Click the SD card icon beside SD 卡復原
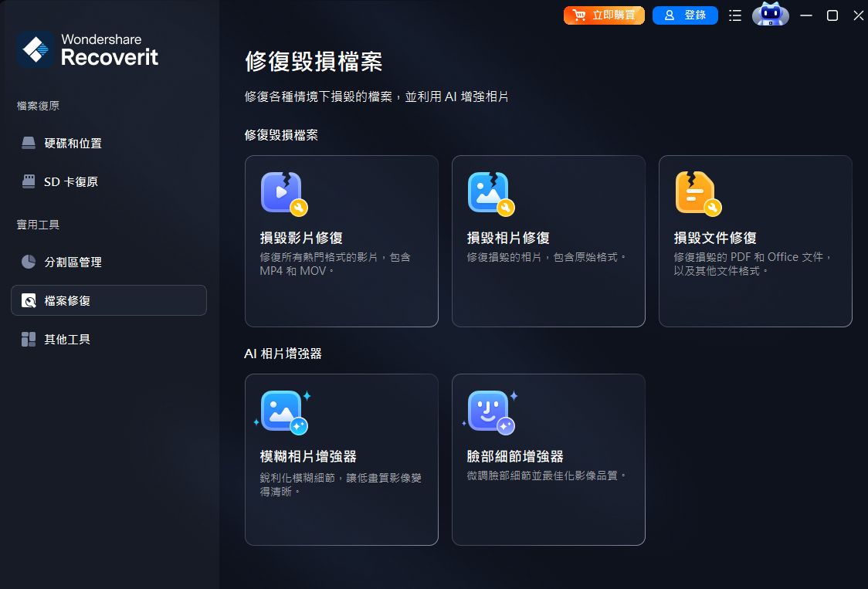868x589 pixels. click(29, 181)
